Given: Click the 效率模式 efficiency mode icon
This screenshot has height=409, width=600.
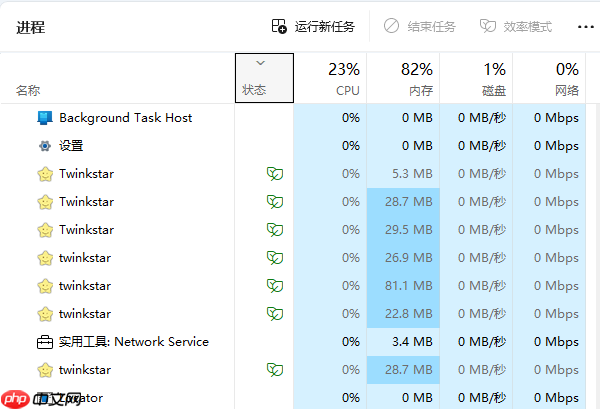Looking at the screenshot, I should pyautogui.click(x=488, y=26).
